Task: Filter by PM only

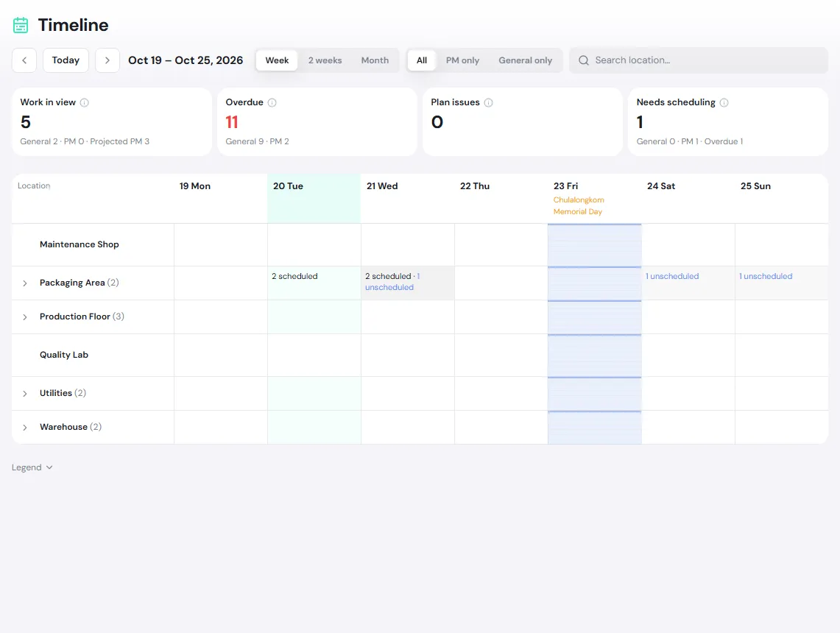Action: pos(462,60)
